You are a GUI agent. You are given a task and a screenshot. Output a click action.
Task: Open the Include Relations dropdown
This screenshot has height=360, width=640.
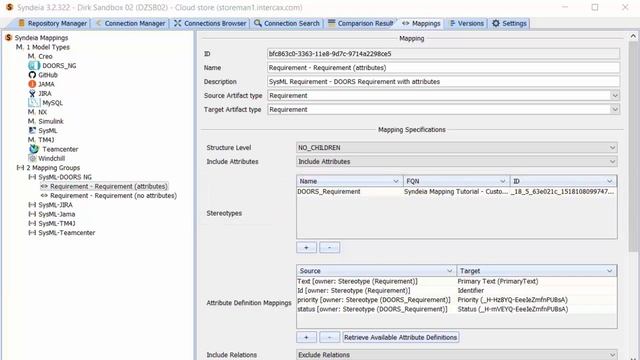tap(457, 355)
